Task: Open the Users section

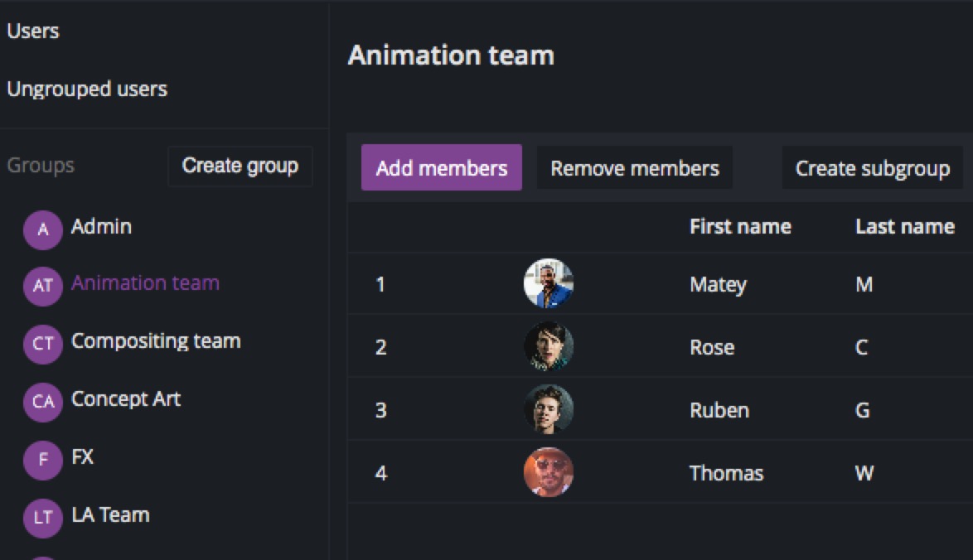Action: coord(33,31)
